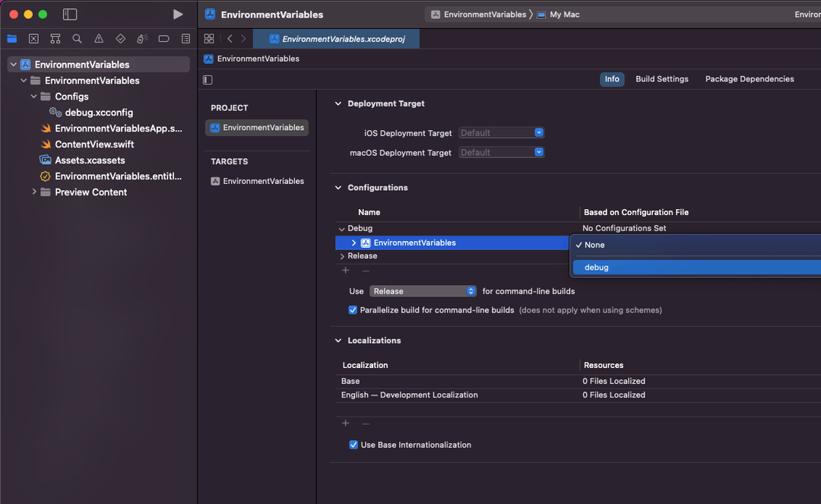Run the project with the play button
Image resolution: width=821 pixels, height=504 pixels.
[x=177, y=13]
